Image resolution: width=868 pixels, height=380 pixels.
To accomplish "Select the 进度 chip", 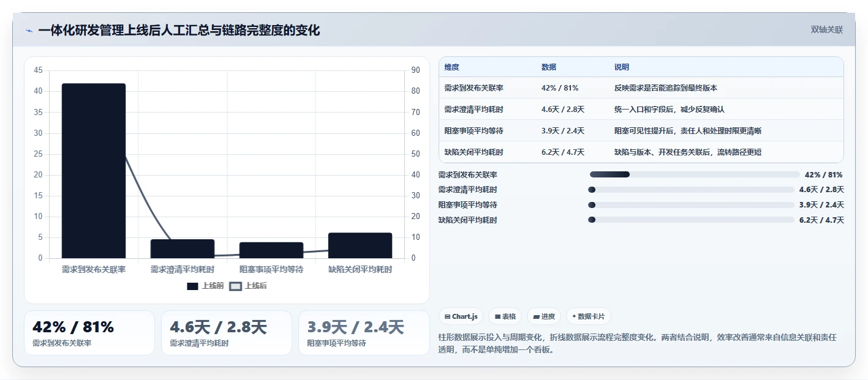I will click(544, 316).
